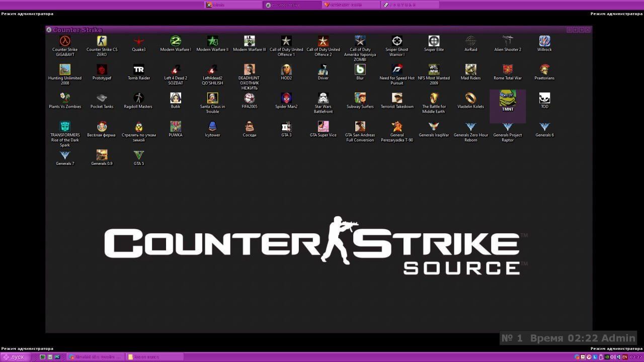The width and height of the screenshot is (644, 362).
Task: Launch NFS Most Wanted 2009
Action: [434, 69]
